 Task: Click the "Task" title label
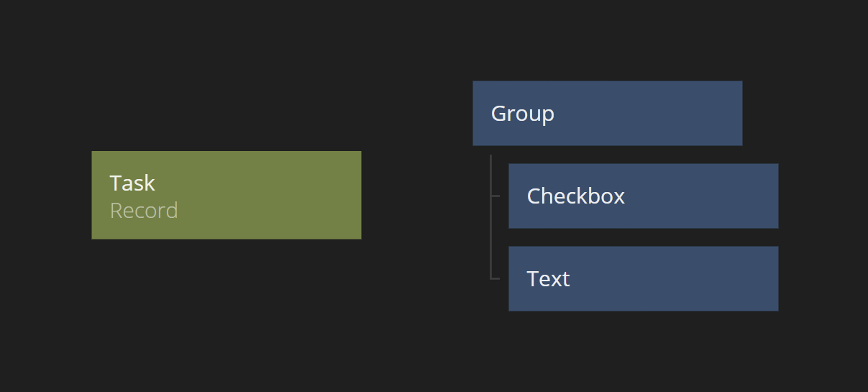[x=132, y=183]
